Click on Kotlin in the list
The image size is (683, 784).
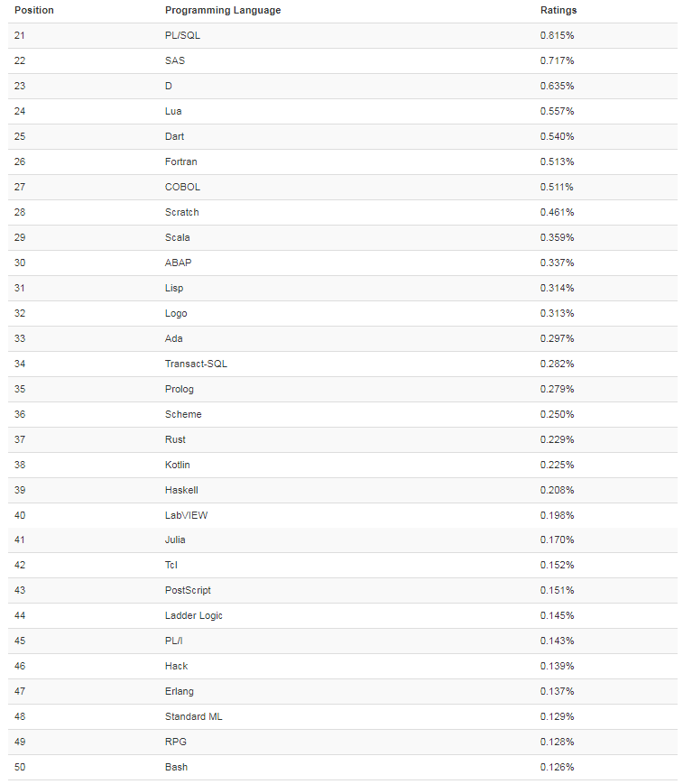tap(178, 465)
